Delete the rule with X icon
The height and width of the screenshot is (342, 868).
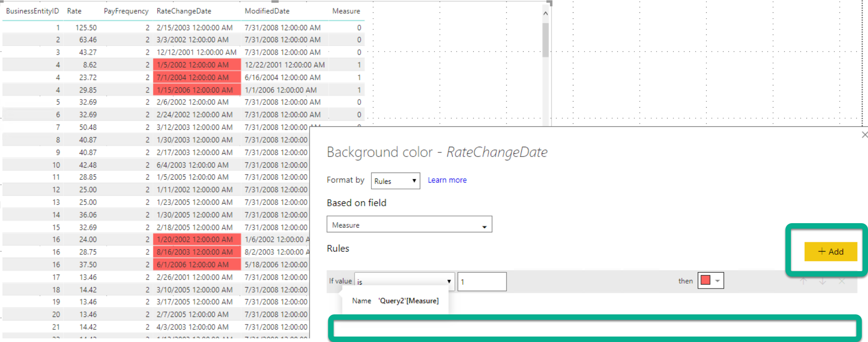[x=842, y=281]
